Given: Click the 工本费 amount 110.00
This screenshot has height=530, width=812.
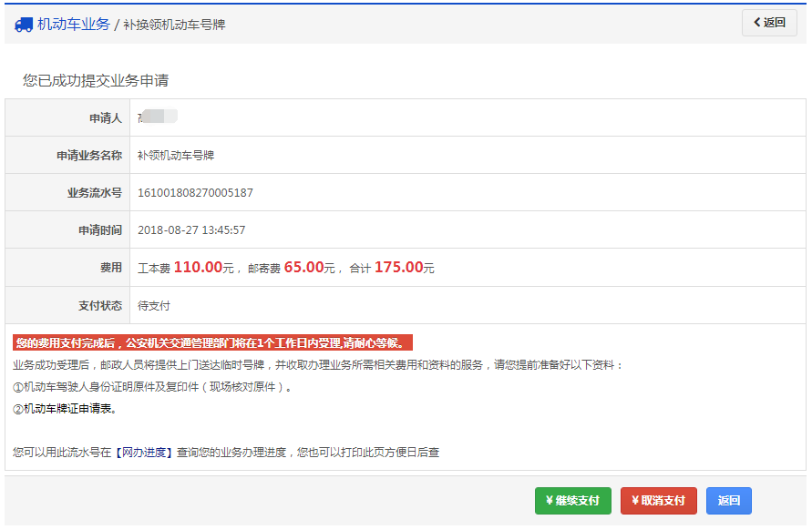Looking at the screenshot, I should [x=198, y=268].
